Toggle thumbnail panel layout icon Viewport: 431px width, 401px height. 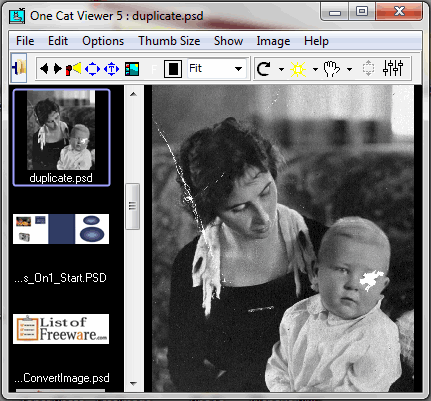(x=132, y=69)
